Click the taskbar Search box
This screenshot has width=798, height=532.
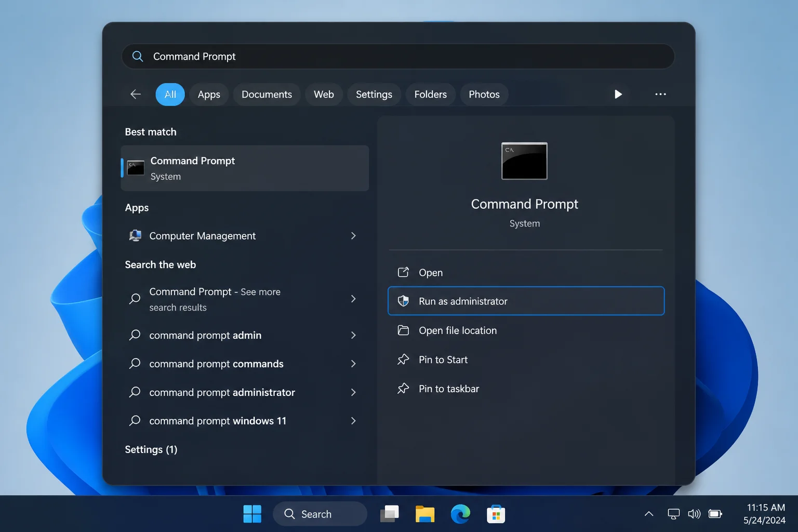pyautogui.click(x=320, y=514)
